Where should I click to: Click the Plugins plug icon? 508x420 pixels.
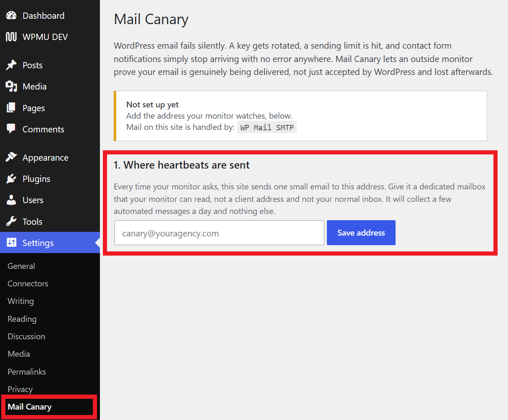pyautogui.click(x=11, y=179)
